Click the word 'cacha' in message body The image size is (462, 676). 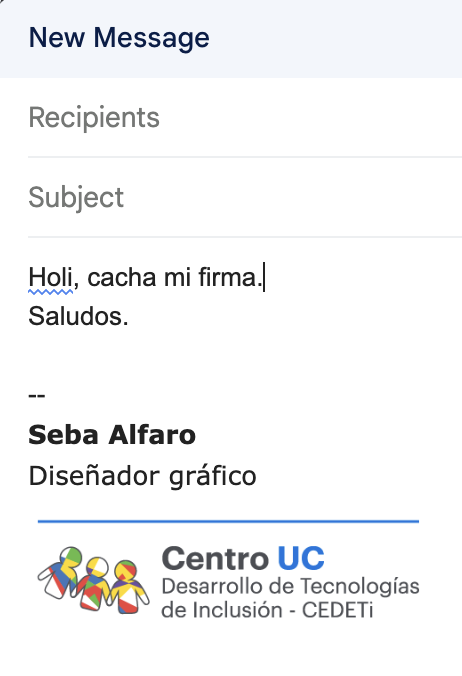click(122, 277)
